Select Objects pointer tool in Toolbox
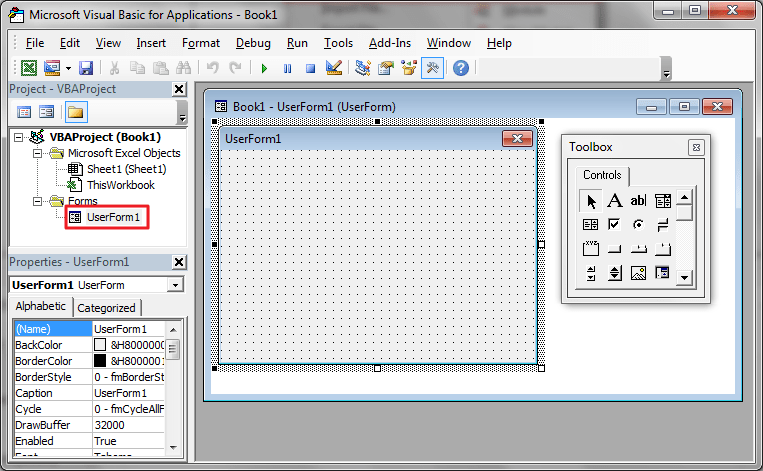 click(x=591, y=200)
